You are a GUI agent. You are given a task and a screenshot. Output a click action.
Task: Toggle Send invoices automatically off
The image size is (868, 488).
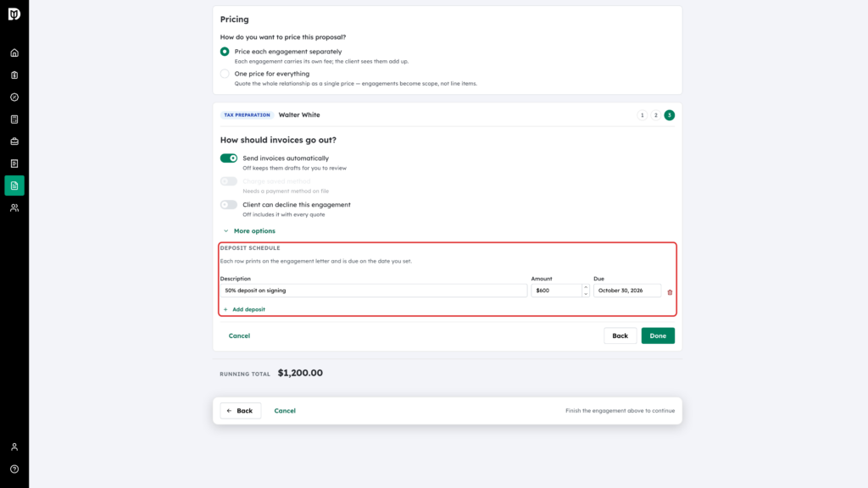pyautogui.click(x=229, y=158)
